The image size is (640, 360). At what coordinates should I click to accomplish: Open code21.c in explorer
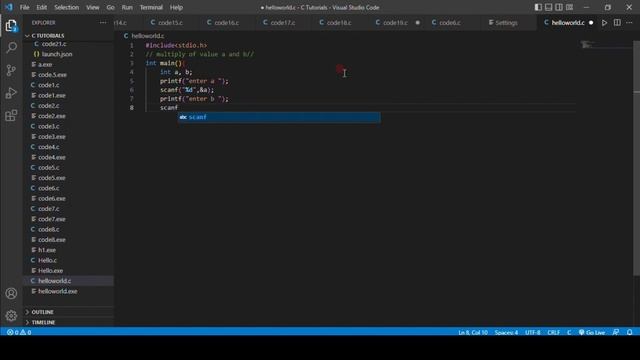pos(54,44)
